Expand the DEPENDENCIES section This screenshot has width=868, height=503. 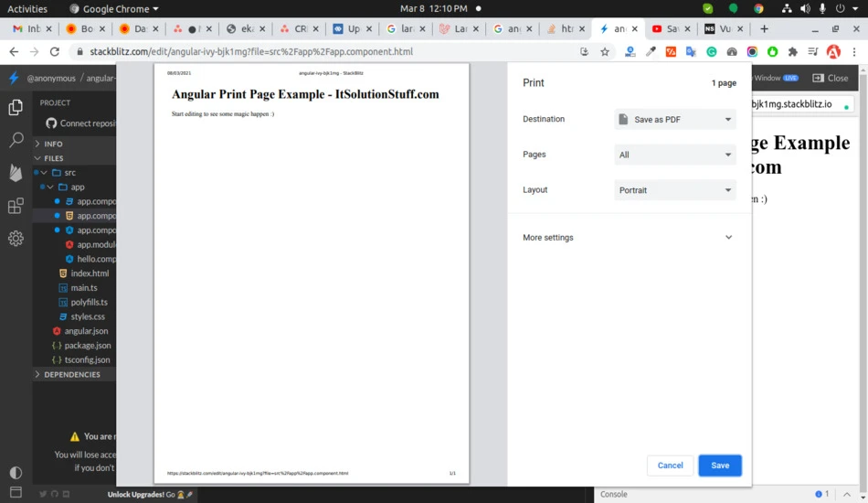point(74,374)
